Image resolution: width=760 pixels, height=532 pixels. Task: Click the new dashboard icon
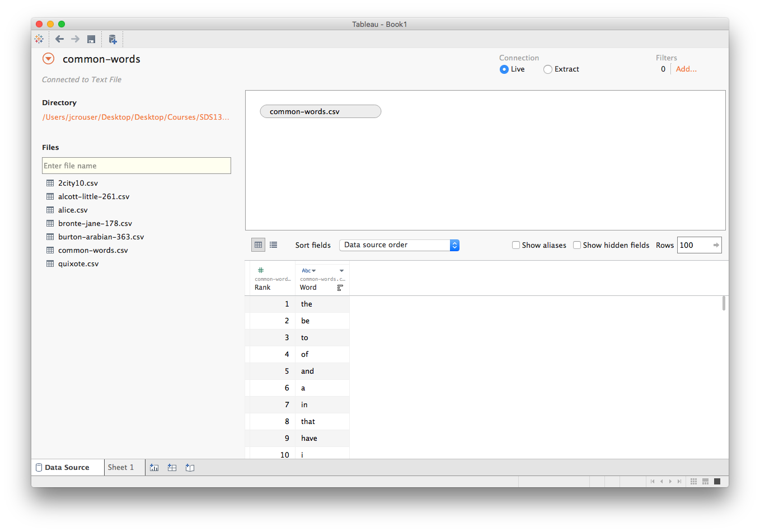172,468
